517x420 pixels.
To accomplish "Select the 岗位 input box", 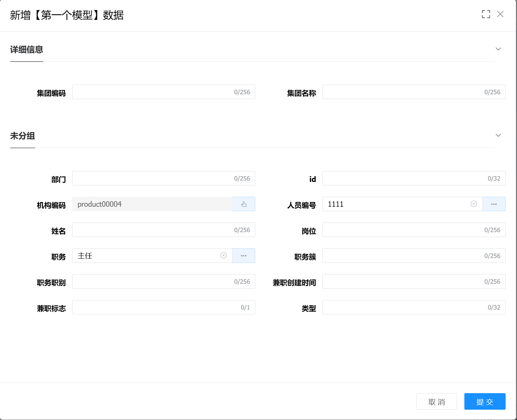I will [x=401, y=230].
